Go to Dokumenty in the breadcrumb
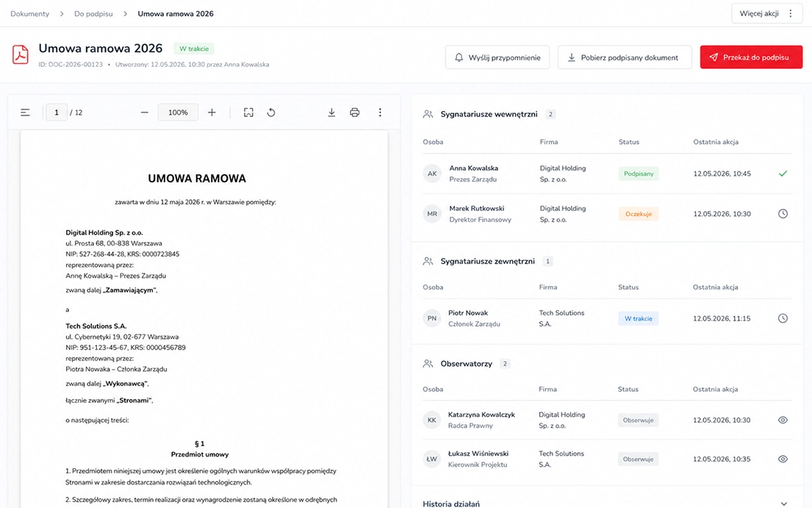Screen dimensions: 812x508 click(x=29, y=14)
